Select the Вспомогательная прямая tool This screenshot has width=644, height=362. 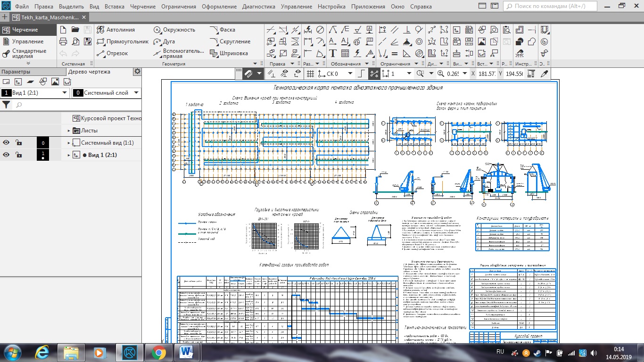179,53
